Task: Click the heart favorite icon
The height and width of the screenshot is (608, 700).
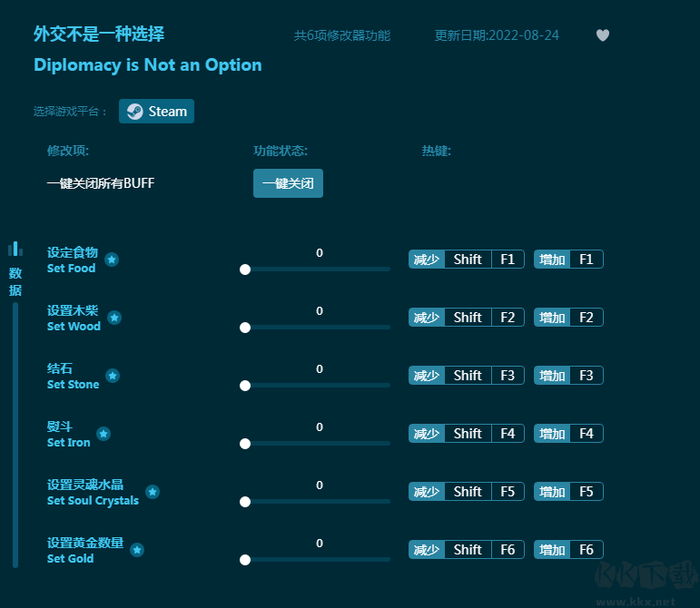Action: 603,35
